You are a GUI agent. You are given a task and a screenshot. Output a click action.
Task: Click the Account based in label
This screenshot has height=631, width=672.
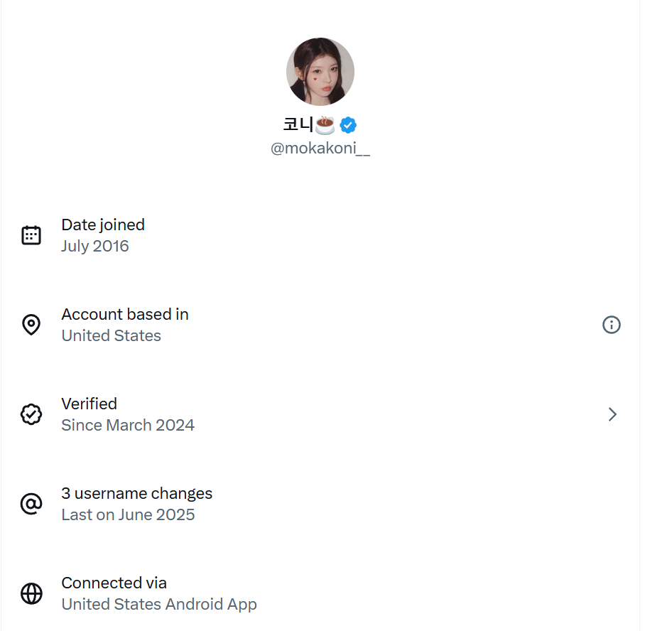click(x=125, y=314)
